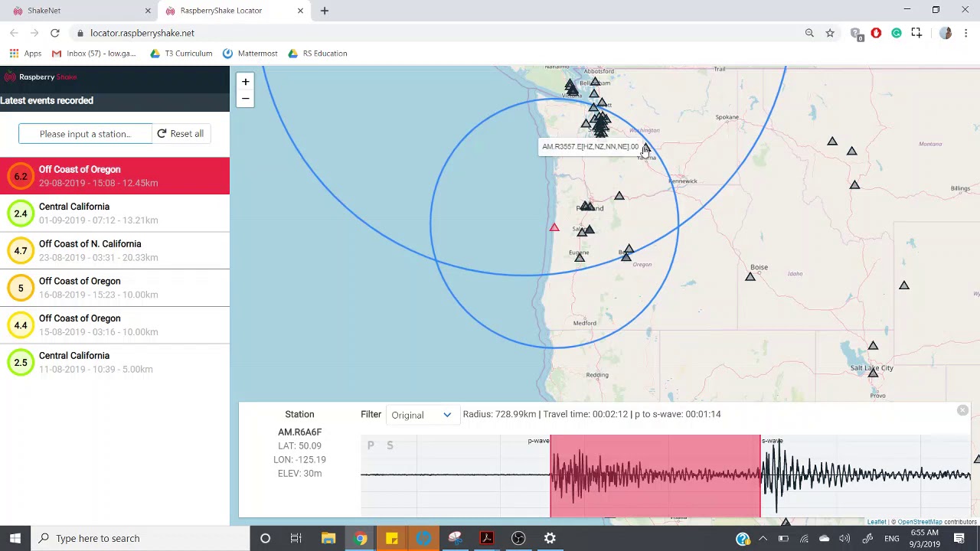Click the ENG language indicator
The width and height of the screenshot is (980, 551).
pyautogui.click(x=892, y=538)
